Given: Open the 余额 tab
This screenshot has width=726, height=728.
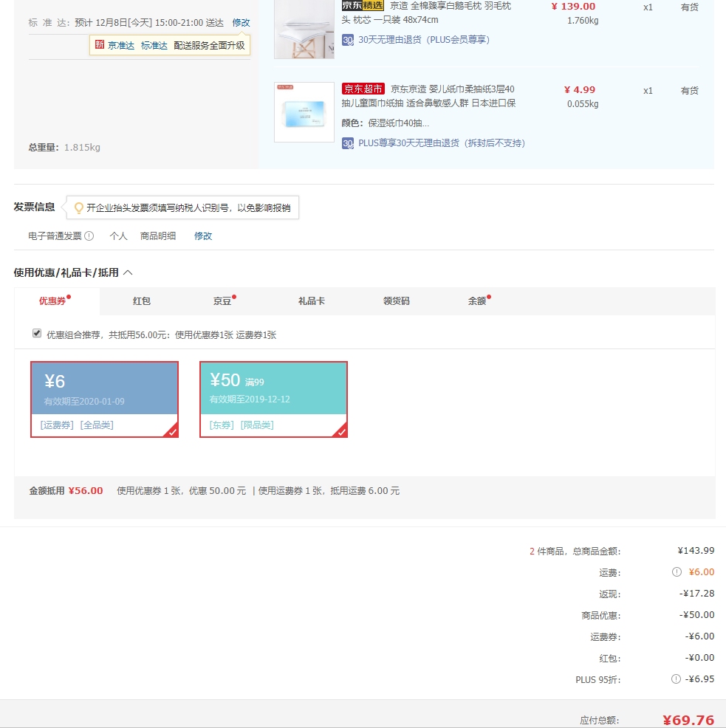Looking at the screenshot, I should point(478,301).
